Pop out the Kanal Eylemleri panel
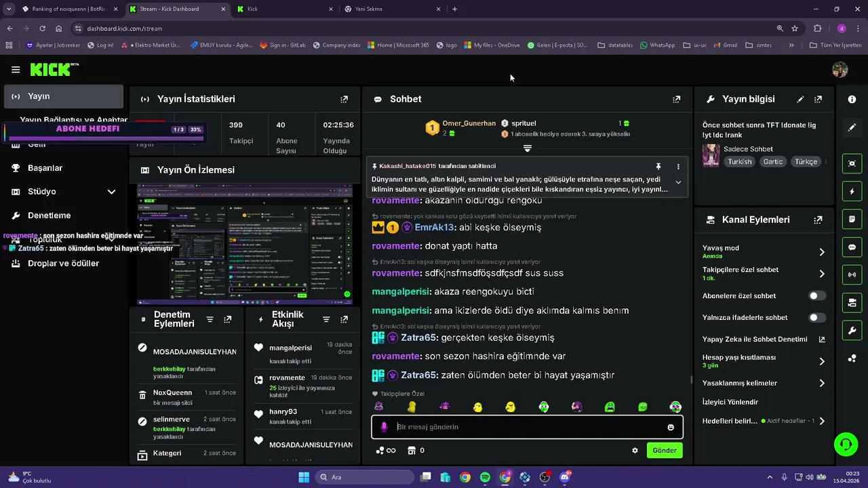868x488 pixels. [818, 220]
